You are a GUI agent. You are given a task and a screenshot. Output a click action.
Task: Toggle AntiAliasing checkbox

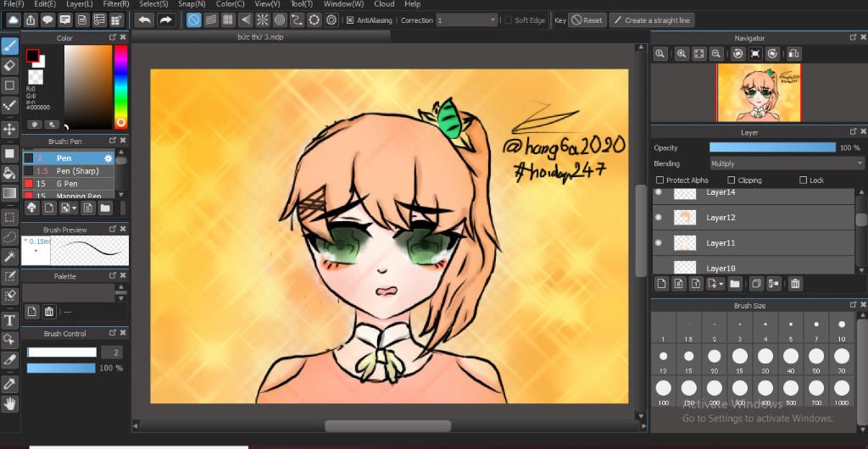pyautogui.click(x=350, y=20)
